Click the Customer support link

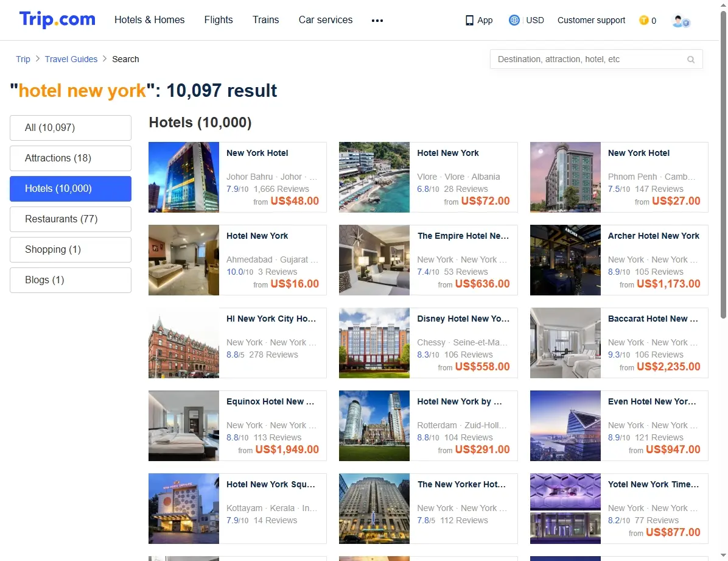(591, 20)
